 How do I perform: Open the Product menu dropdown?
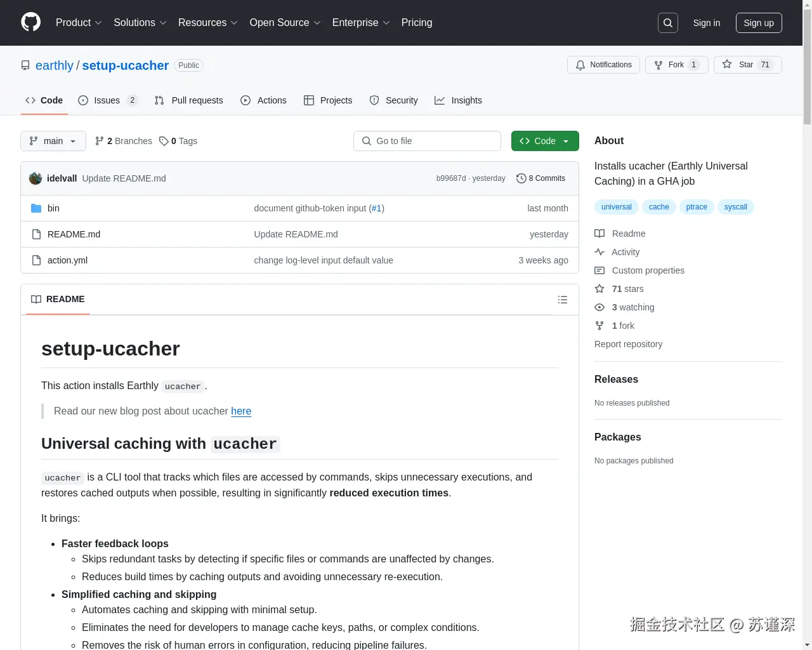pos(78,23)
